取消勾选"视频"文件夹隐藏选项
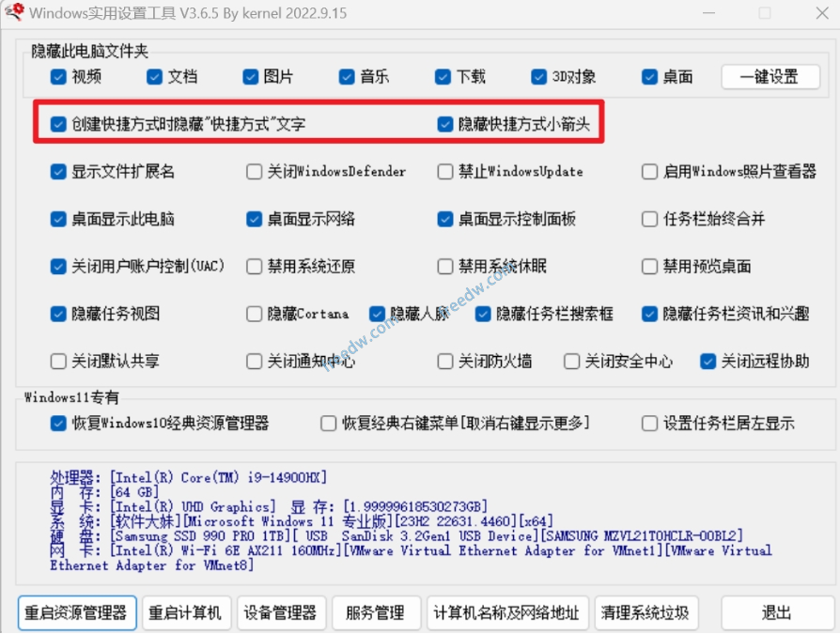The image size is (840, 634). pos(57,78)
